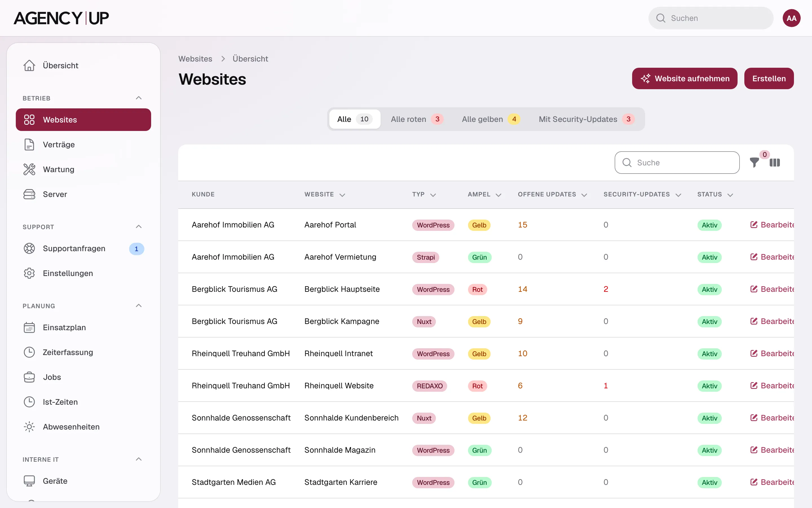The height and width of the screenshot is (508, 812).
Task: Collapse the BETRIEB section
Action: pyautogui.click(x=139, y=98)
